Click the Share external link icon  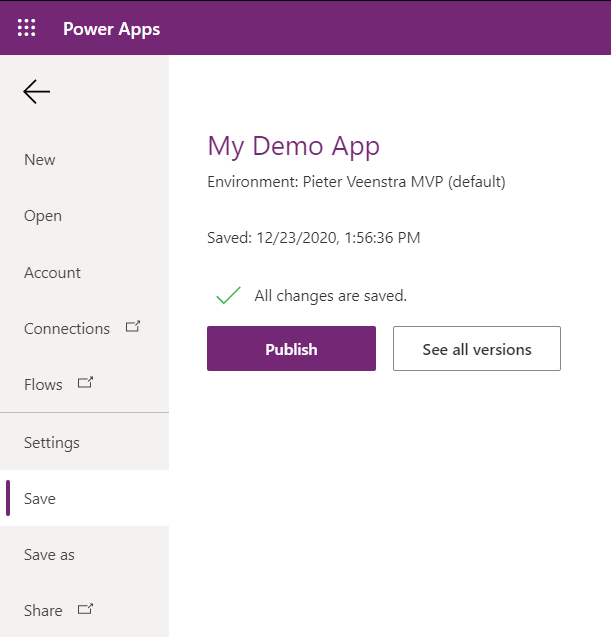pyautogui.click(x=85, y=609)
